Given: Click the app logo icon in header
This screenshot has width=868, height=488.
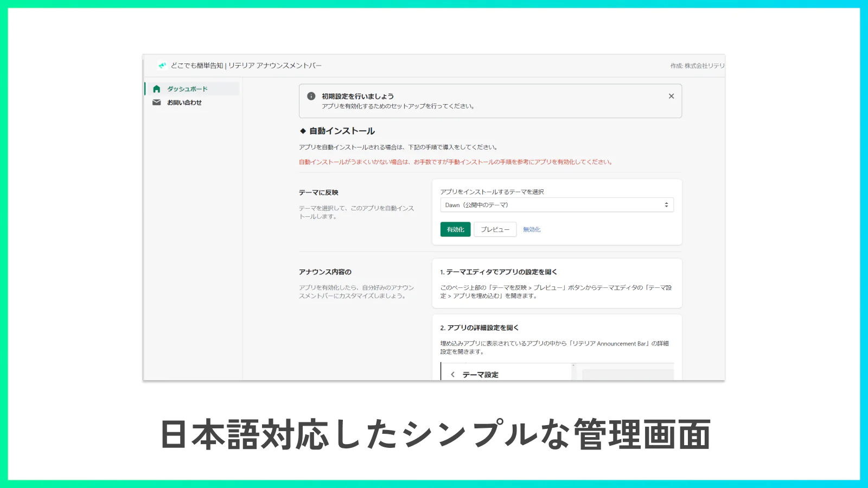Looking at the screenshot, I should point(162,66).
